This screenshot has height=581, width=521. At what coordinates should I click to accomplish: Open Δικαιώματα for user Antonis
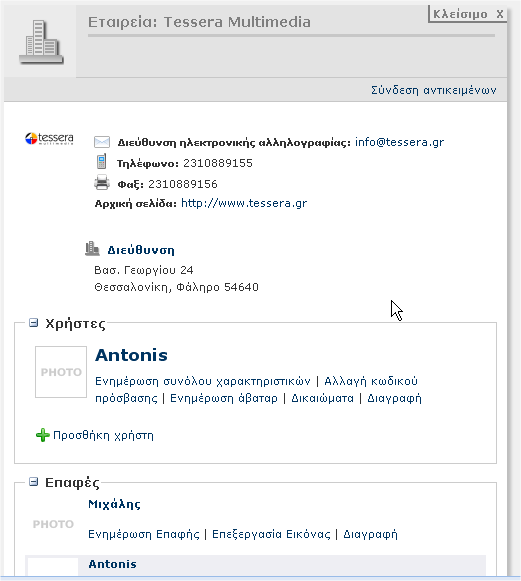click(322, 398)
